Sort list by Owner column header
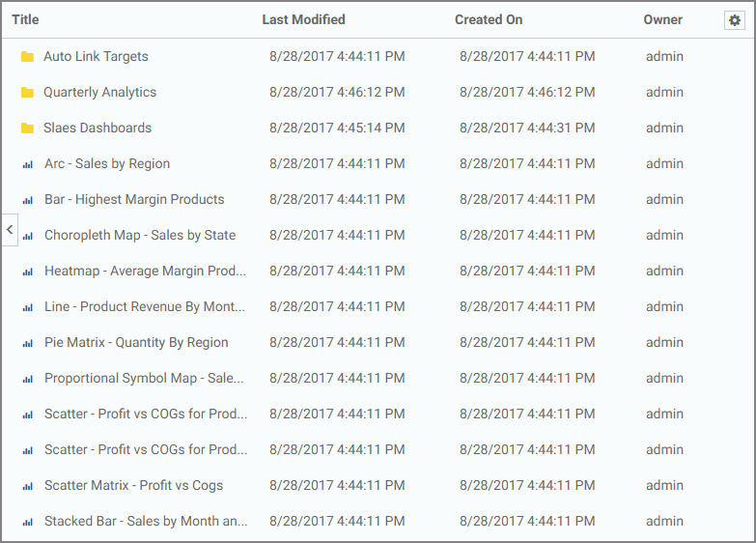The height and width of the screenshot is (543, 756). click(663, 19)
